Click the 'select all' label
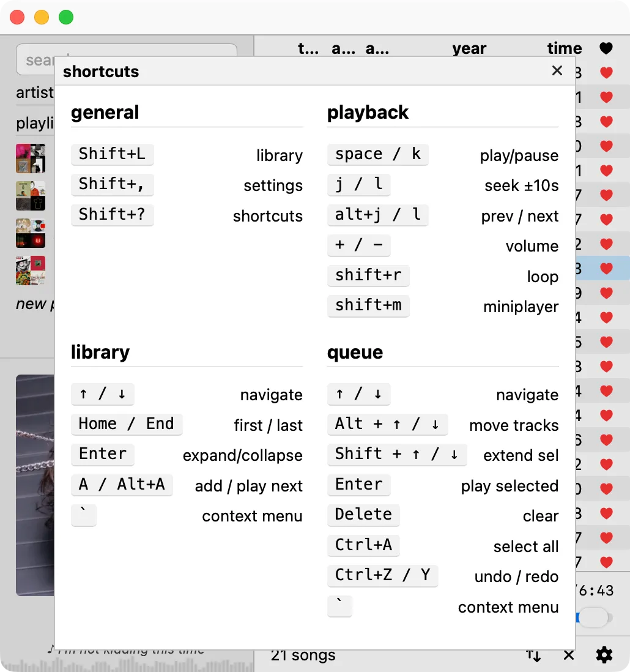 click(x=526, y=547)
